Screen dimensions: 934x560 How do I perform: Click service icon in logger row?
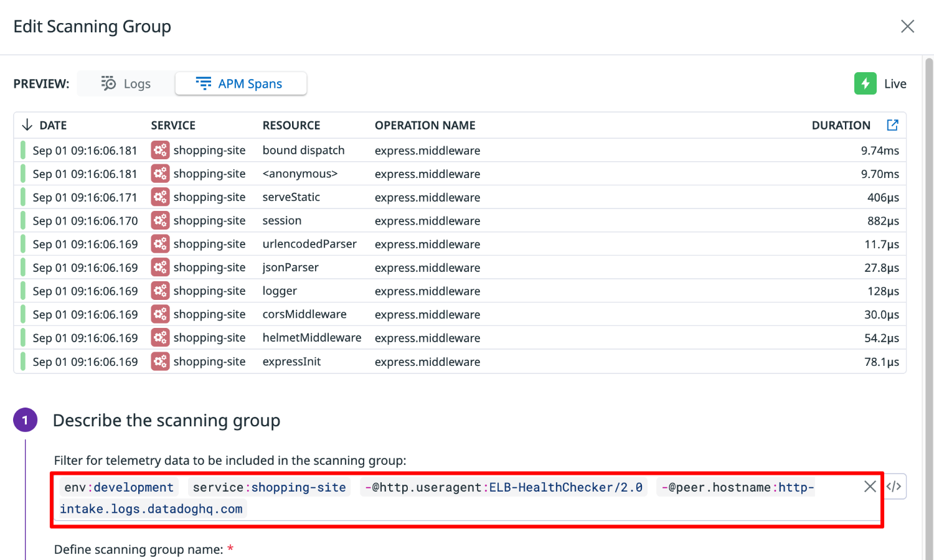pos(160,291)
